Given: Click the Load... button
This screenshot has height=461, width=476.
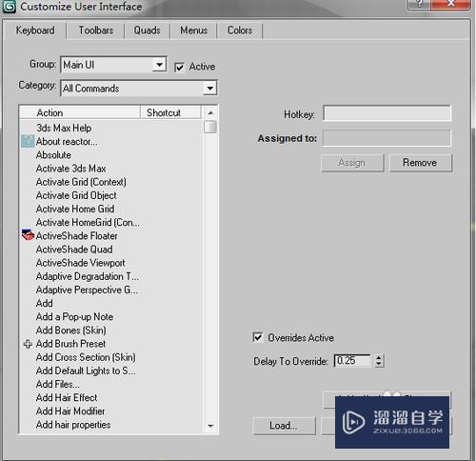Looking at the screenshot, I should 284,426.
